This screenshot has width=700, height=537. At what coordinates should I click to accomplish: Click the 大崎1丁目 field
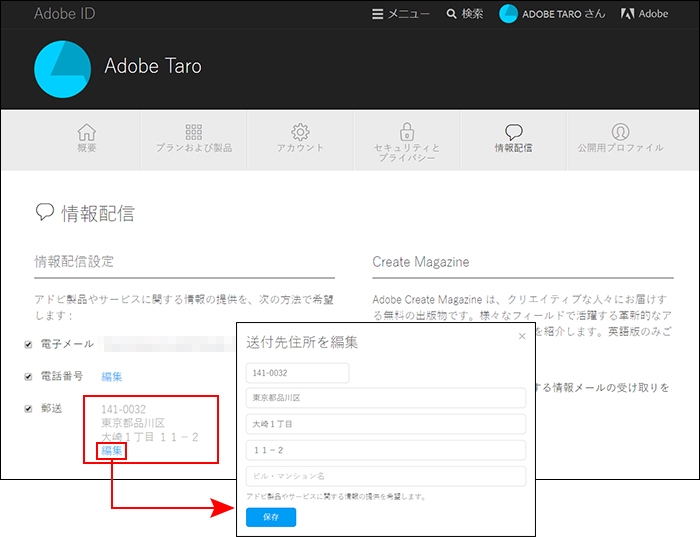(386, 424)
